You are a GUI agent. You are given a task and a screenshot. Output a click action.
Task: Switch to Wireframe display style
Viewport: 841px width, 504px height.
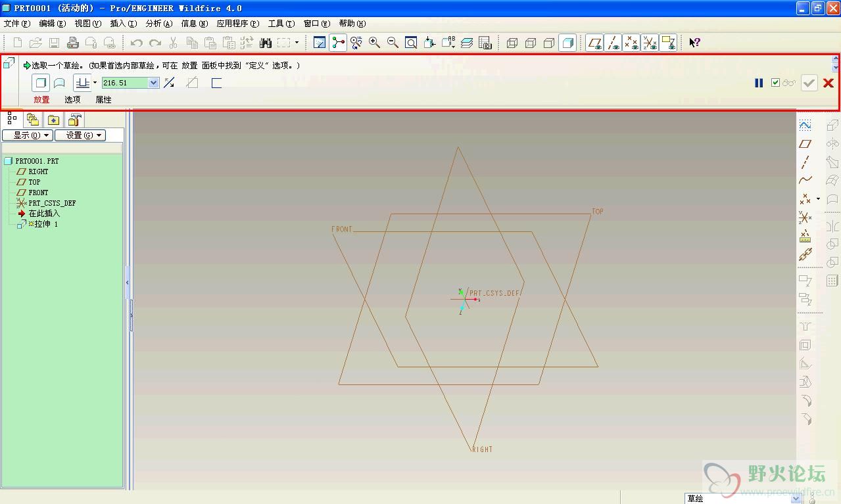(x=512, y=43)
